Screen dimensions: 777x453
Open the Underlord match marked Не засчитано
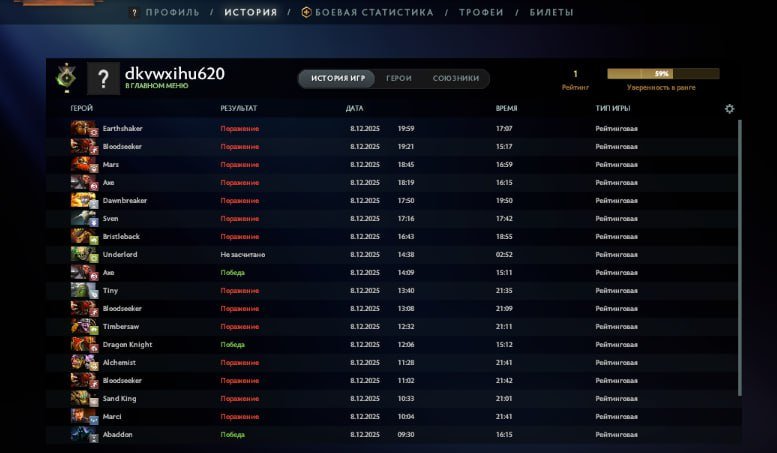point(243,254)
